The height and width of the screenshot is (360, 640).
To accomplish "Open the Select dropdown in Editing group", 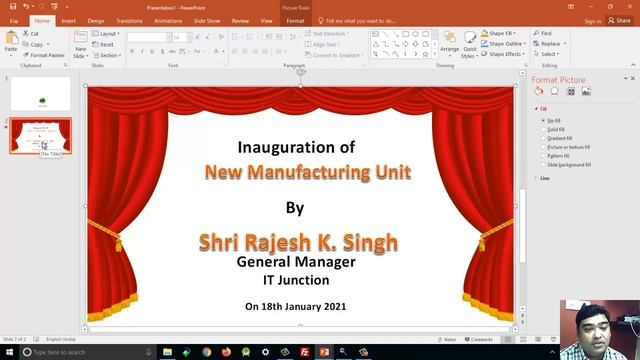I will [x=547, y=54].
